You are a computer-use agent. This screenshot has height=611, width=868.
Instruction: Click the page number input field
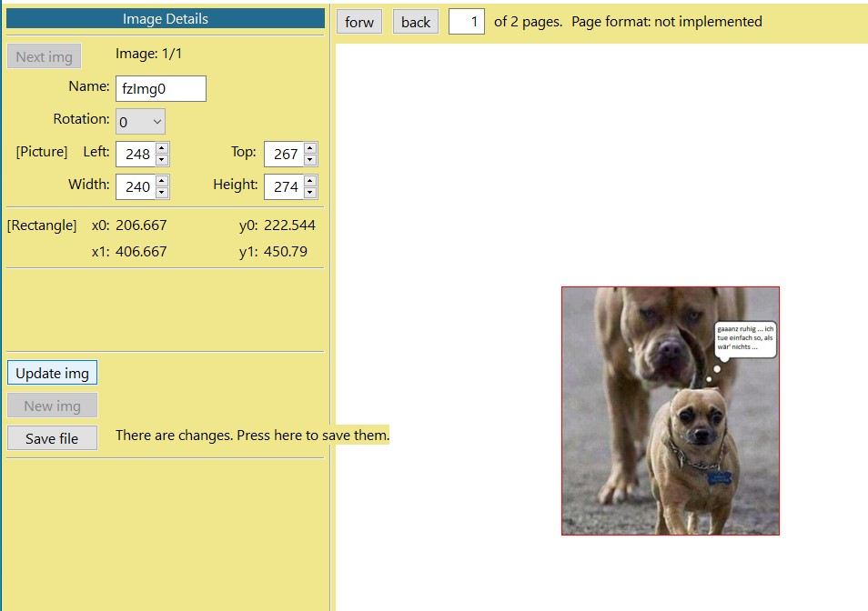pyautogui.click(x=466, y=21)
